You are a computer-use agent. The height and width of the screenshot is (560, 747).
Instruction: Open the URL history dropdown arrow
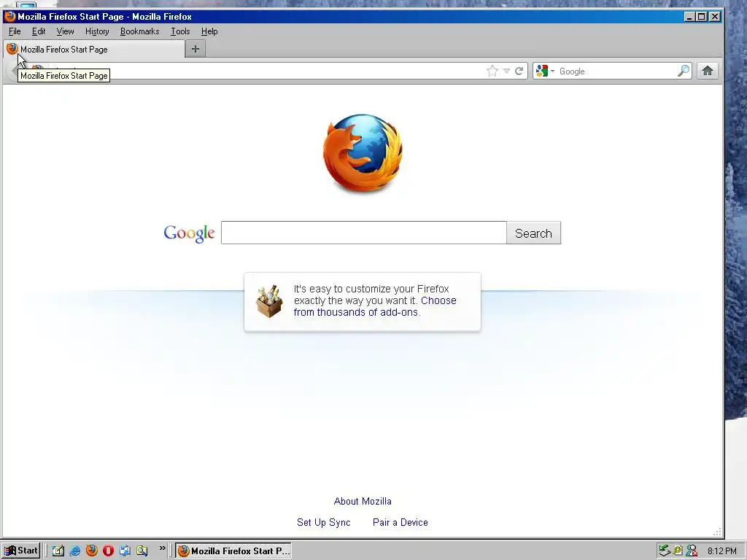coord(506,71)
